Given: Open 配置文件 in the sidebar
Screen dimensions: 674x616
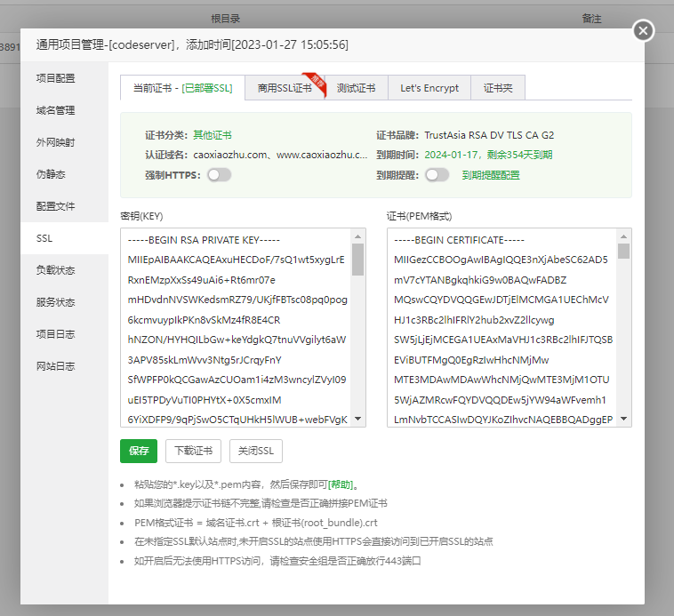Looking at the screenshot, I should point(55,206).
